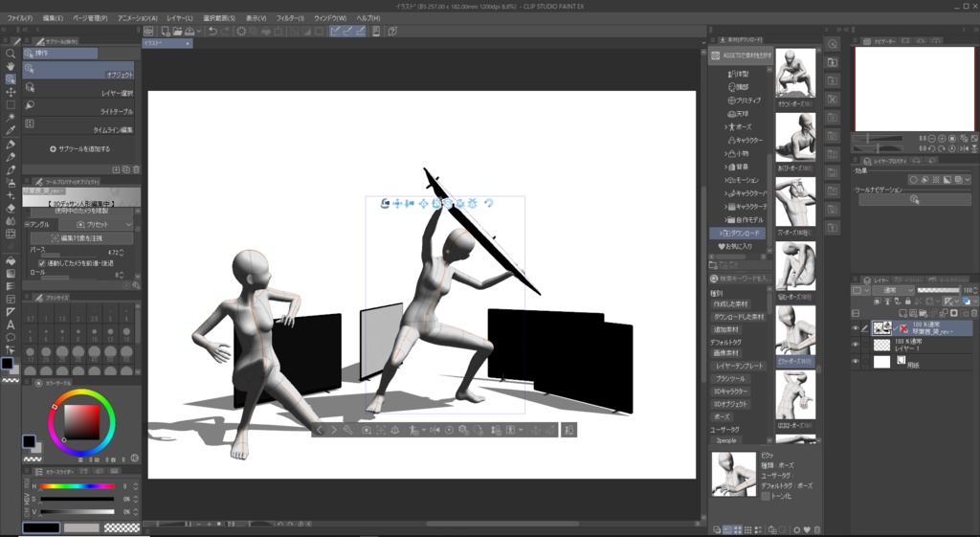This screenshot has height=537, width=980.
Task: Select the Auto select magic wand tool
Action: 11,118
